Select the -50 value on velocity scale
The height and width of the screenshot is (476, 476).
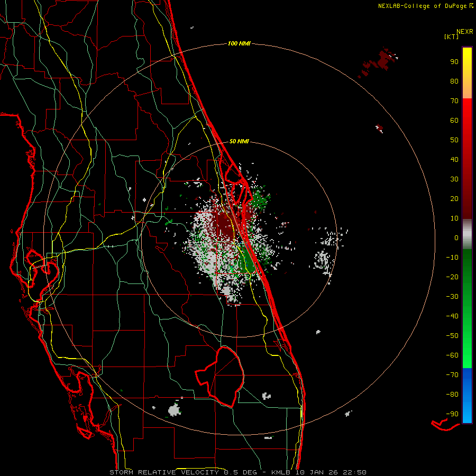[x=452, y=336]
